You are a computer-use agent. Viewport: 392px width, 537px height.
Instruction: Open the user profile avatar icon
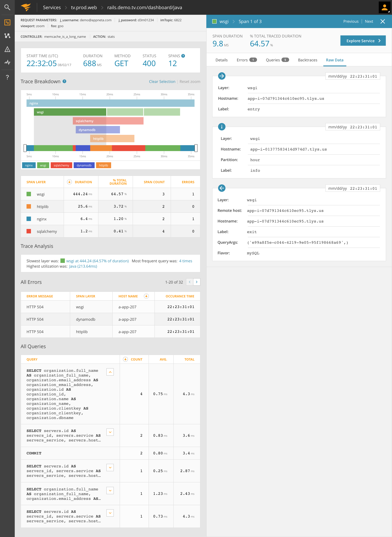pos(384,7)
